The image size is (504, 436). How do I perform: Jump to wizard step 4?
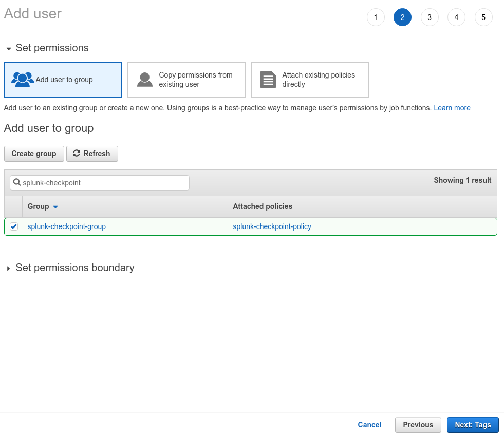coord(456,17)
